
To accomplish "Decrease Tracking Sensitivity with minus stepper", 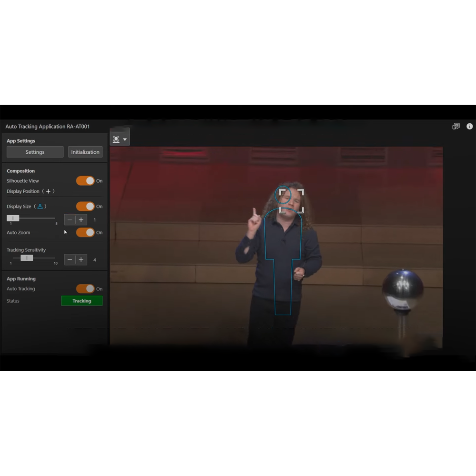I will (x=70, y=260).
